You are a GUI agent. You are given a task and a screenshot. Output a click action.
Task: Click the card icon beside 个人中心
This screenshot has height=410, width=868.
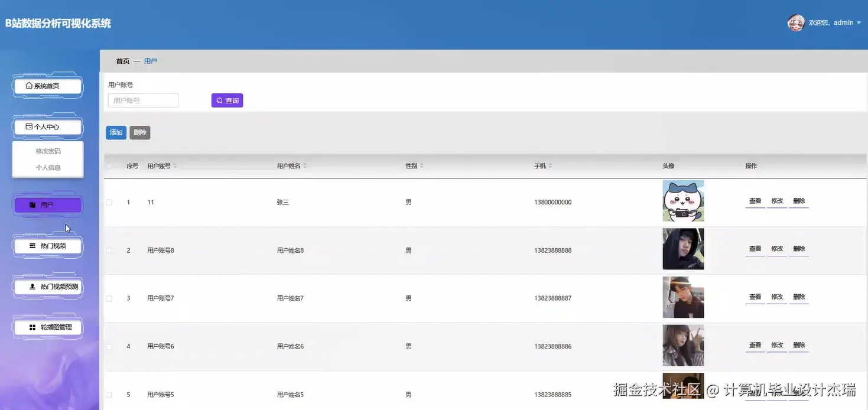pos(29,126)
